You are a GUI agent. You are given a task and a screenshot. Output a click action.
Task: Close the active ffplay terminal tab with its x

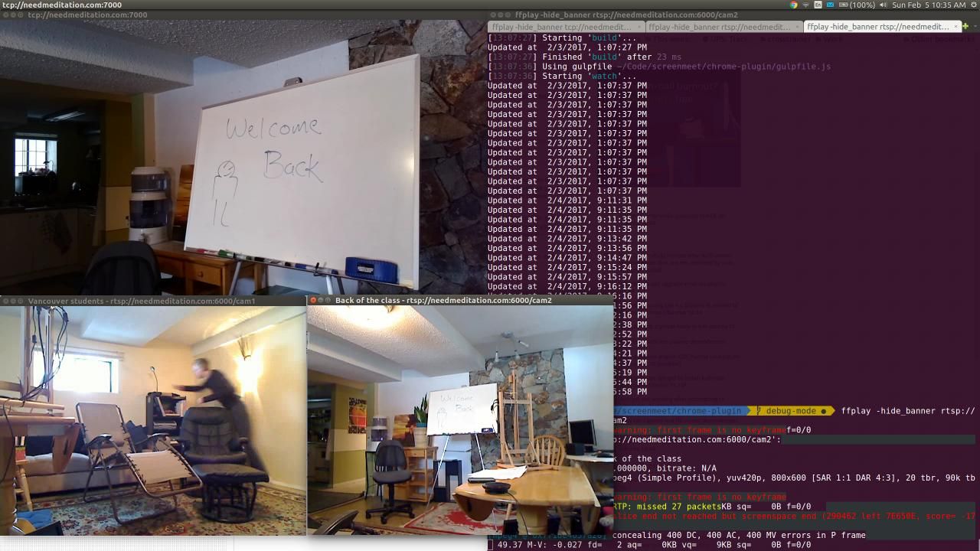(956, 27)
